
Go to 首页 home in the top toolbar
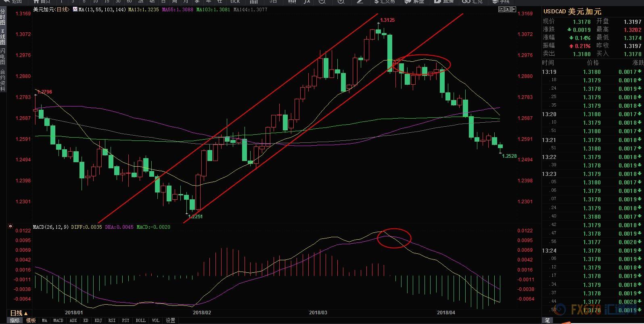(x=42, y=2)
